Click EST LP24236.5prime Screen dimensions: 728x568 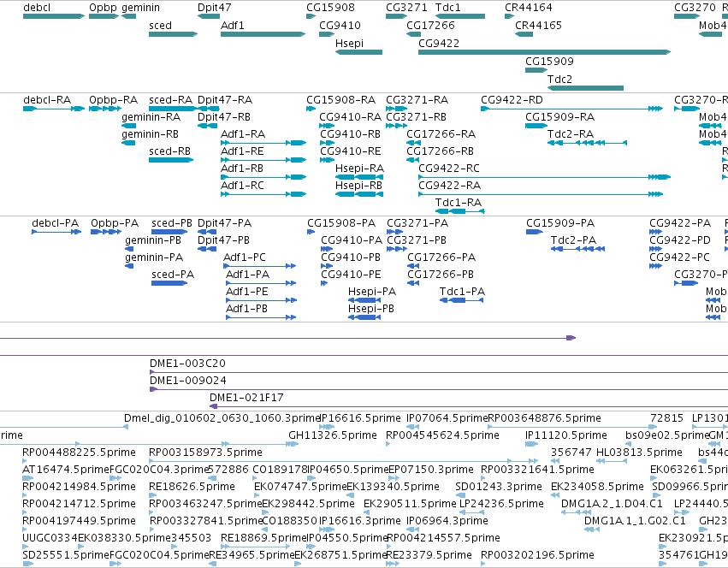[x=472, y=512]
